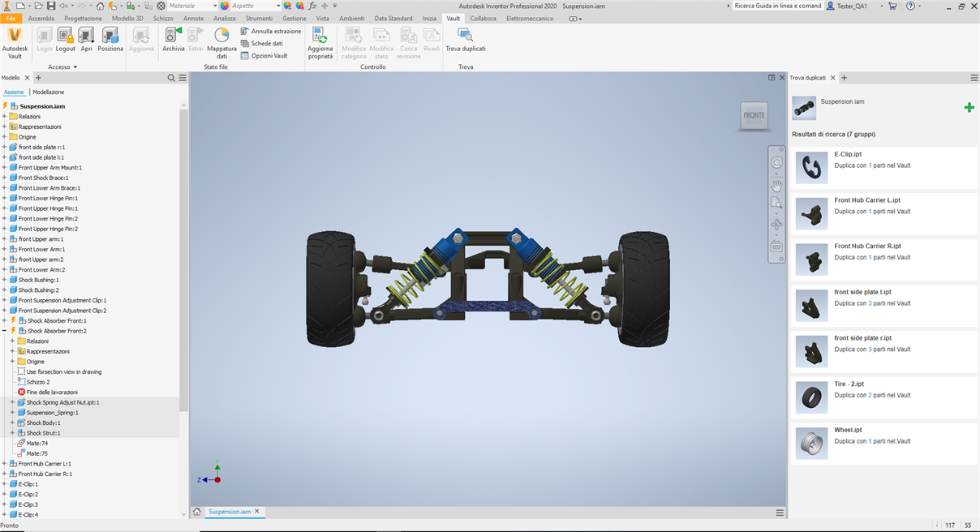Click Annulla estrazione
The image size is (980, 532).
tap(271, 32)
